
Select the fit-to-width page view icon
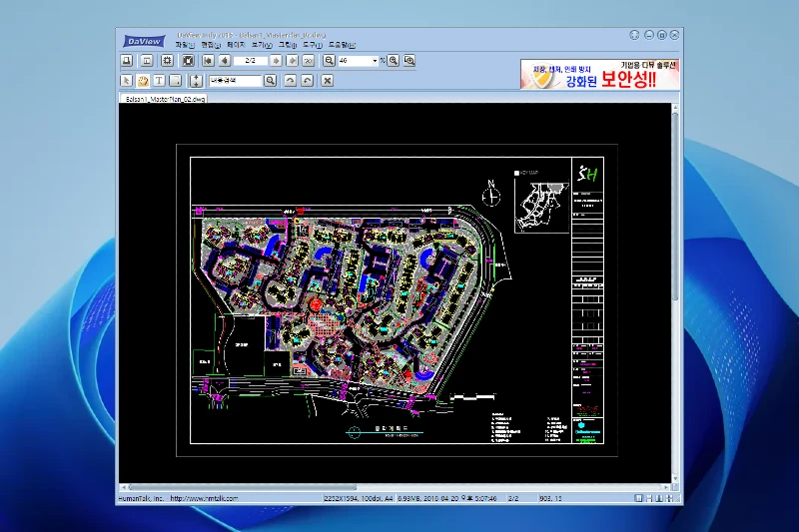pyautogui.click(x=147, y=61)
